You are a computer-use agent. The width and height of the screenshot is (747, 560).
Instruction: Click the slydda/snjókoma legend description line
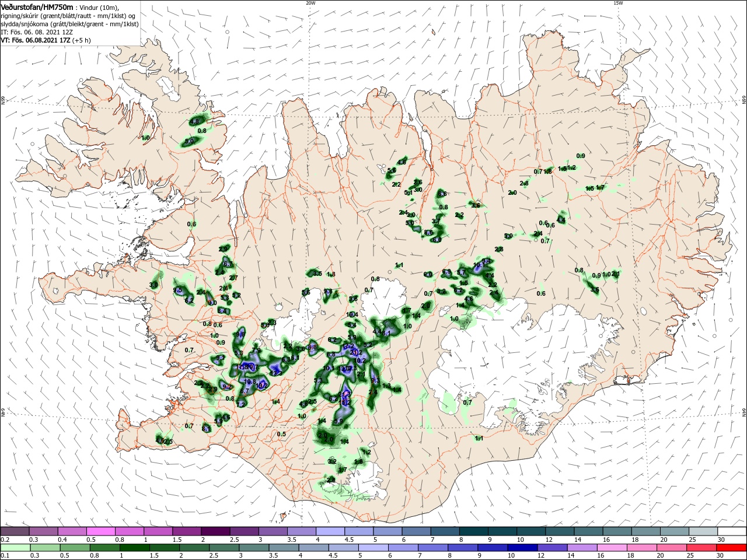(x=69, y=24)
